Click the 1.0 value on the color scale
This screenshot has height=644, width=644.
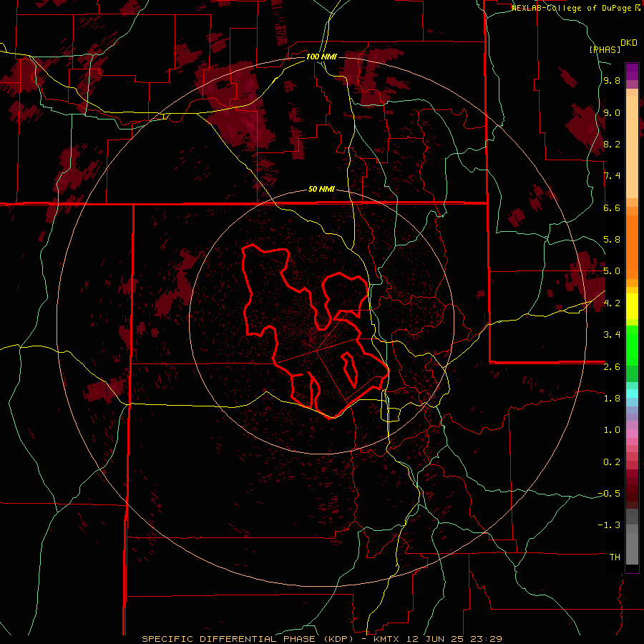tap(612, 430)
